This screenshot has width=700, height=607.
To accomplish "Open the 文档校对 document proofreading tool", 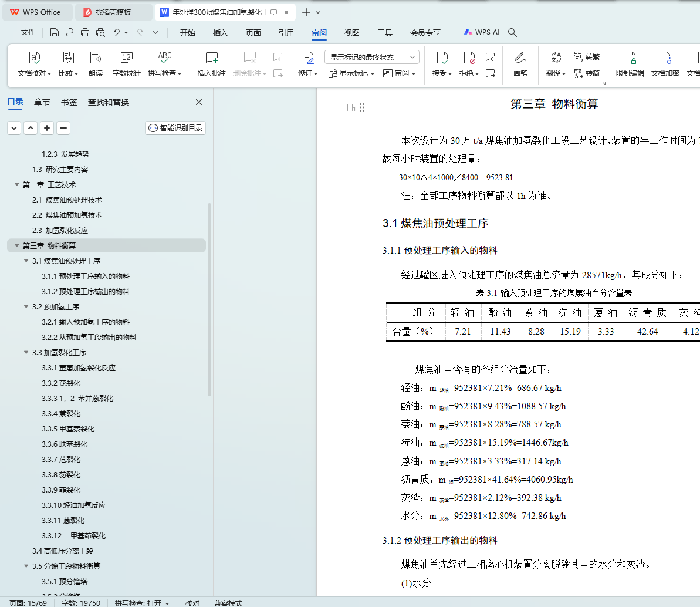I will (x=34, y=64).
